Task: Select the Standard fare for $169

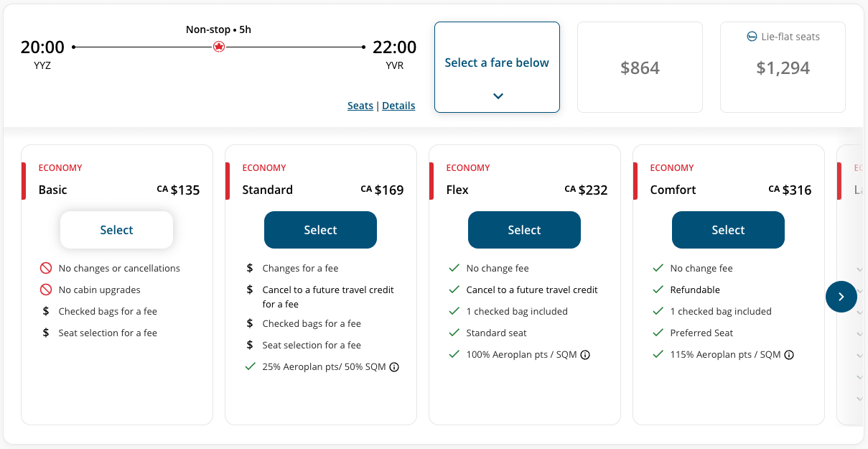Action: coord(320,230)
